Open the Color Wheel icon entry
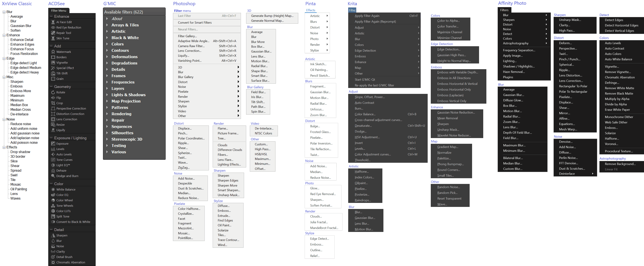The height and width of the screenshot is (266, 644). pyautogui.click(x=53, y=200)
